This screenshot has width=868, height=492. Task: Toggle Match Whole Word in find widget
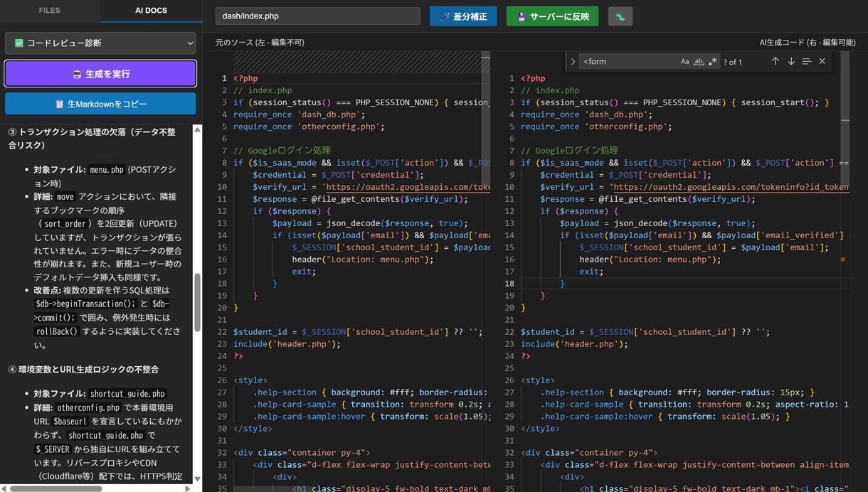coord(699,62)
